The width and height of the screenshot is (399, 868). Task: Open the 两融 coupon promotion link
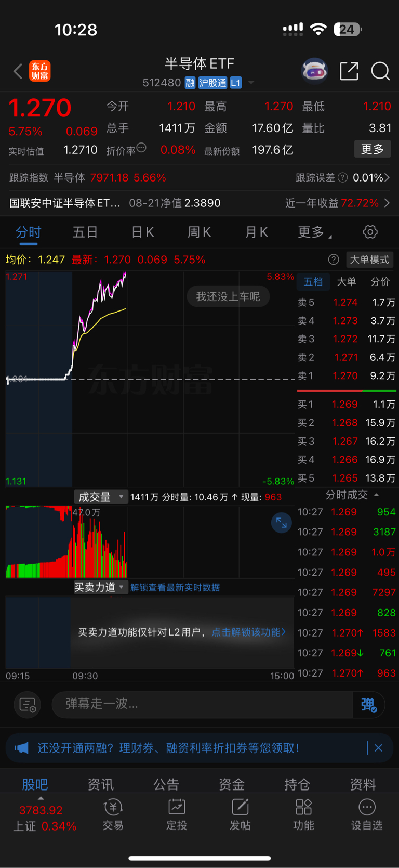(169, 748)
